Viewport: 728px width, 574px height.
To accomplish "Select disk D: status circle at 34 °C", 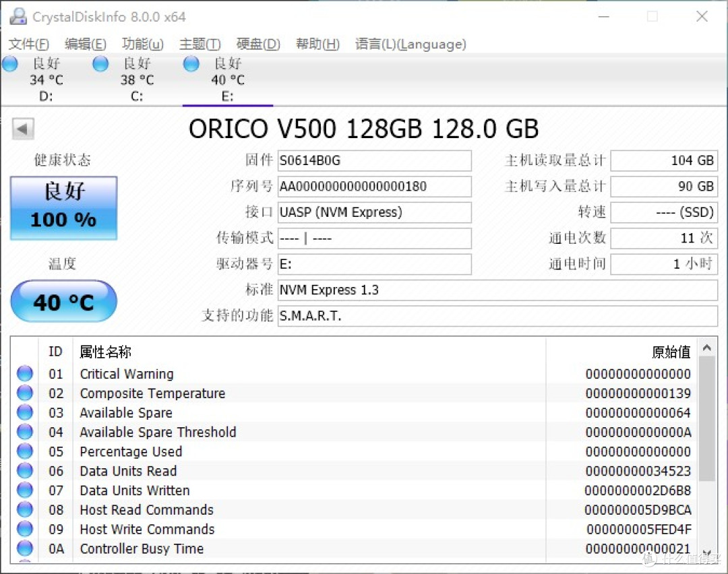I will (x=9, y=63).
